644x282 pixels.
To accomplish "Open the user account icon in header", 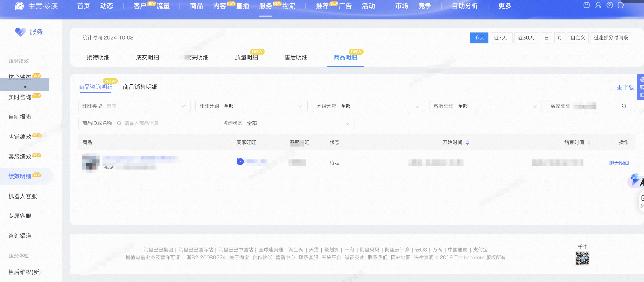I will 598,5.
